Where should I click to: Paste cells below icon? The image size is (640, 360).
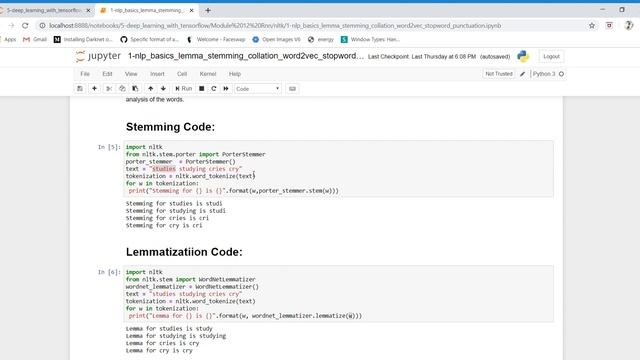click(x=135, y=89)
